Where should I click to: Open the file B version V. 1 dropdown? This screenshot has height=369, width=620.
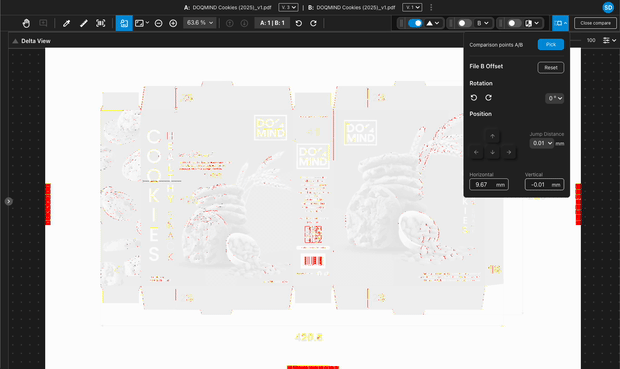412,7
